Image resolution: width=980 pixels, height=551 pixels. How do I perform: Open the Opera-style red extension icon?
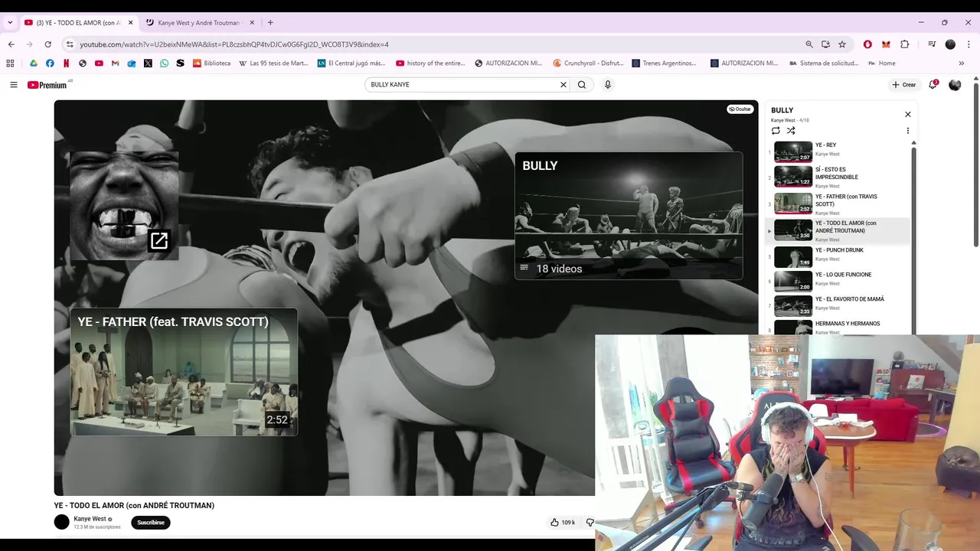pos(867,44)
